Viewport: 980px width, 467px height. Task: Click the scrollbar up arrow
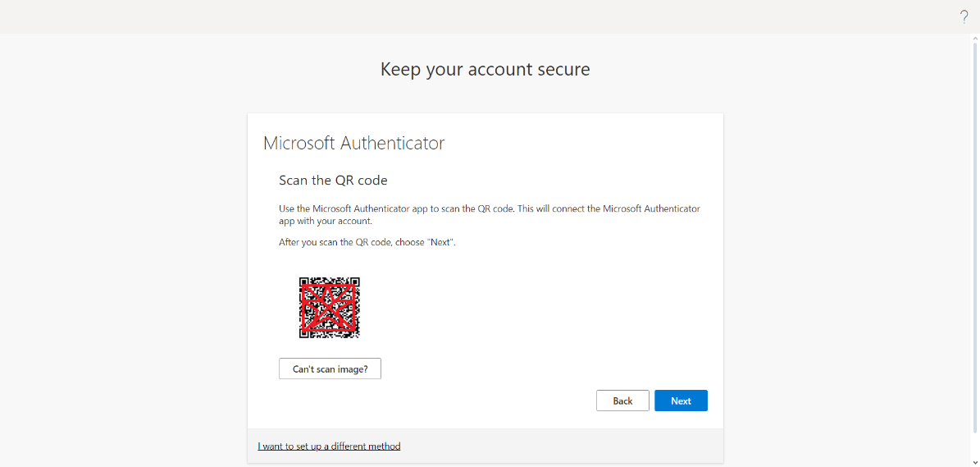coord(975,39)
